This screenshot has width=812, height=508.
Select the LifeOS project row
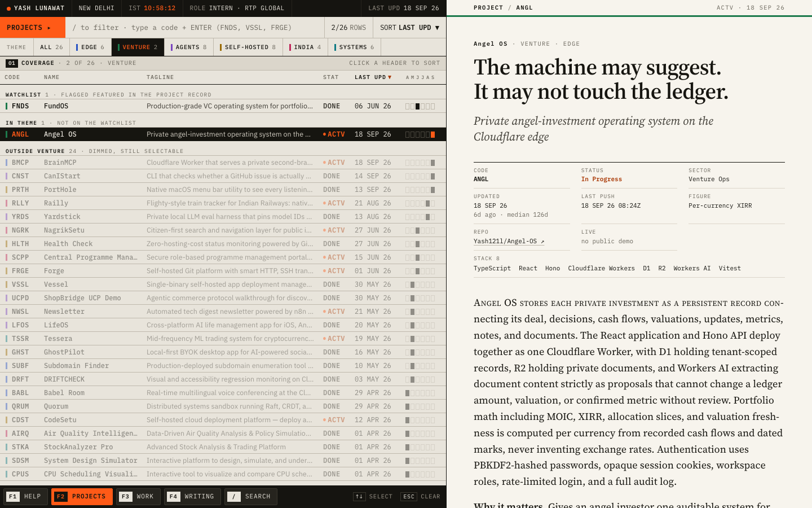223,325
